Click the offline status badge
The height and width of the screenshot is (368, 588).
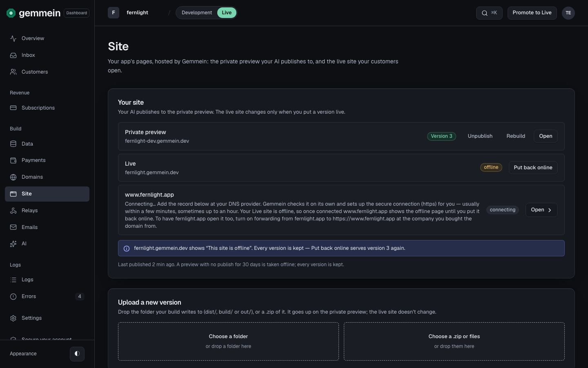coord(491,167)
